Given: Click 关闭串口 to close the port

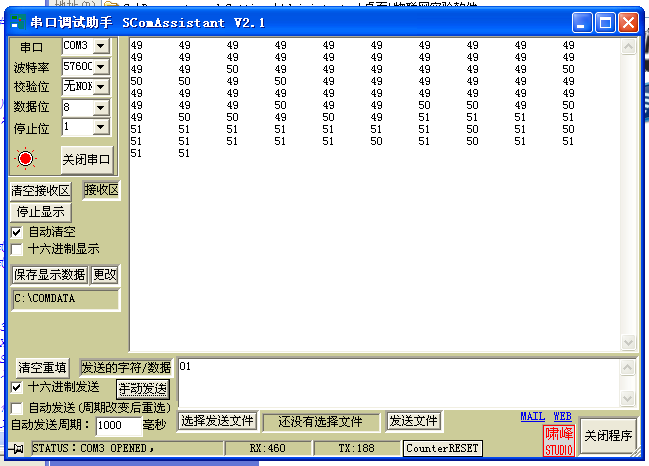Looking at the screenshot, I should [87, 159].
